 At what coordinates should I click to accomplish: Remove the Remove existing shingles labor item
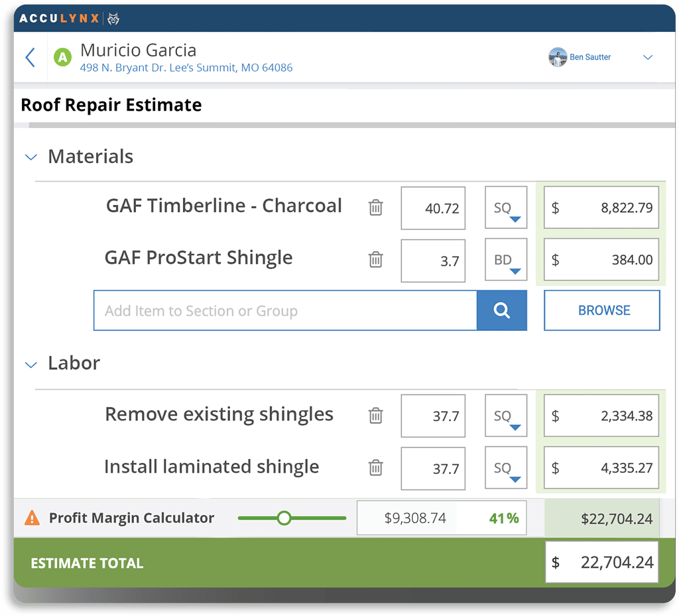point(376,416)
